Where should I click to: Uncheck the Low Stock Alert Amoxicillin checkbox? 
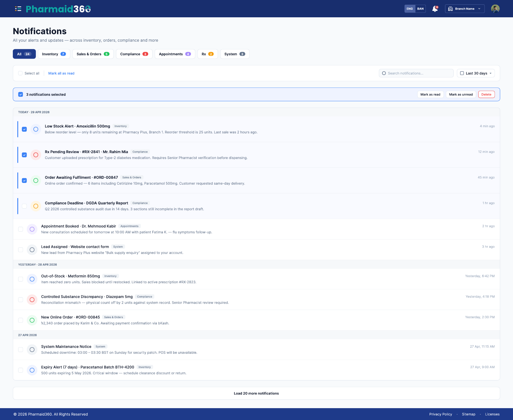point(24,129)
